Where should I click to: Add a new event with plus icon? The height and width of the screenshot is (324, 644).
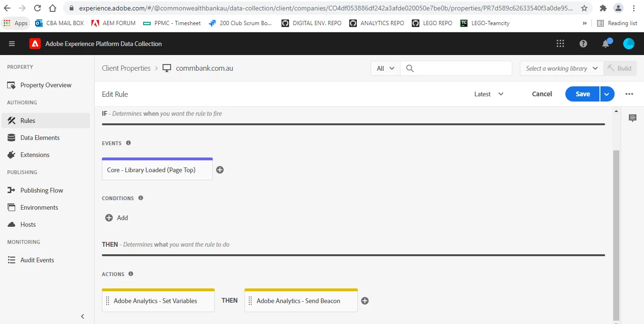(220, 170)
